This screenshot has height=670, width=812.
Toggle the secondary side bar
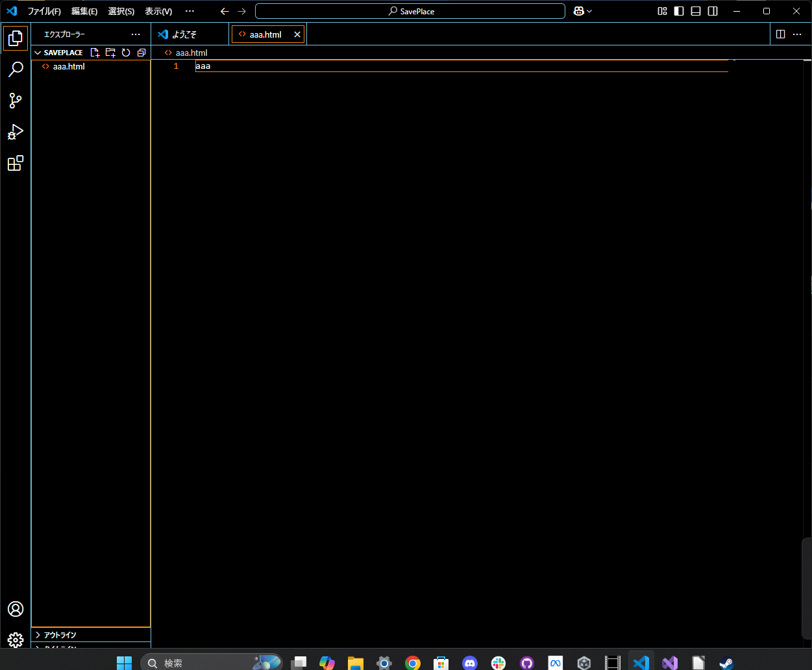713,11
